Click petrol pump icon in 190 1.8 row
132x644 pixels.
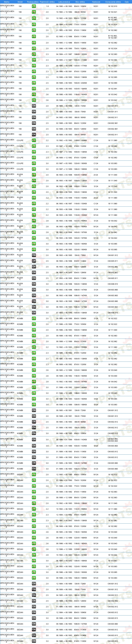[34, 6]
